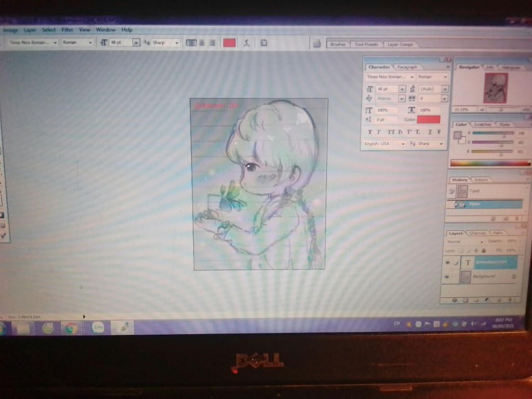This screenshot has width=532, height=399.
Task: Expand the options bar font family dropdown
Action: pos(55,43)
